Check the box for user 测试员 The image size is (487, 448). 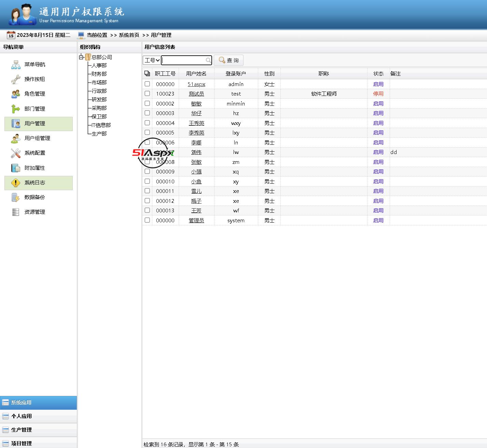point(147,94)
